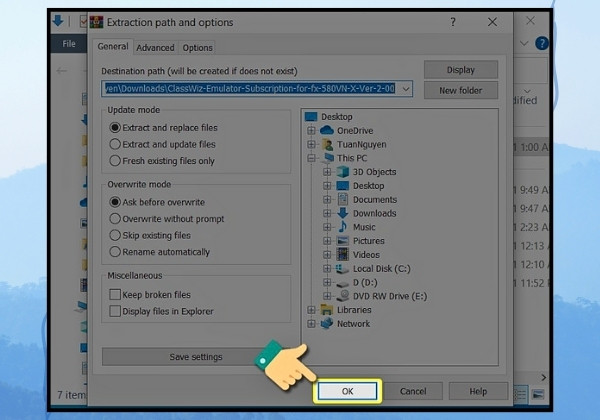Select the OneDrive cloud icon
This screenshot has width=600, height=420.
327,130
